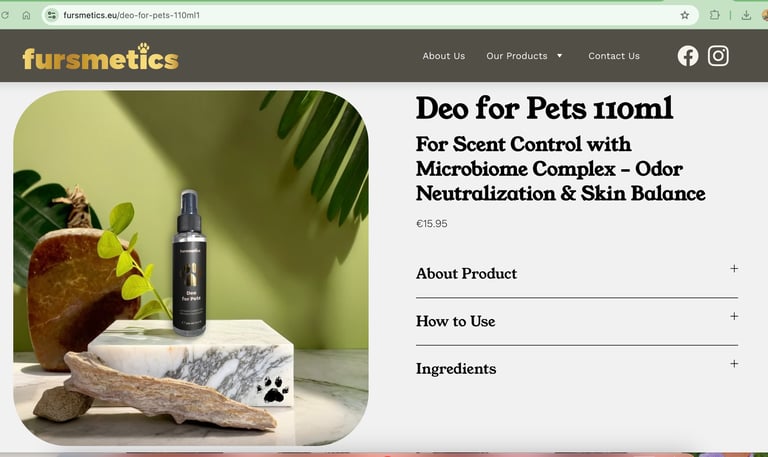Click the Deo for Pets product image

[x=191, y=268]
